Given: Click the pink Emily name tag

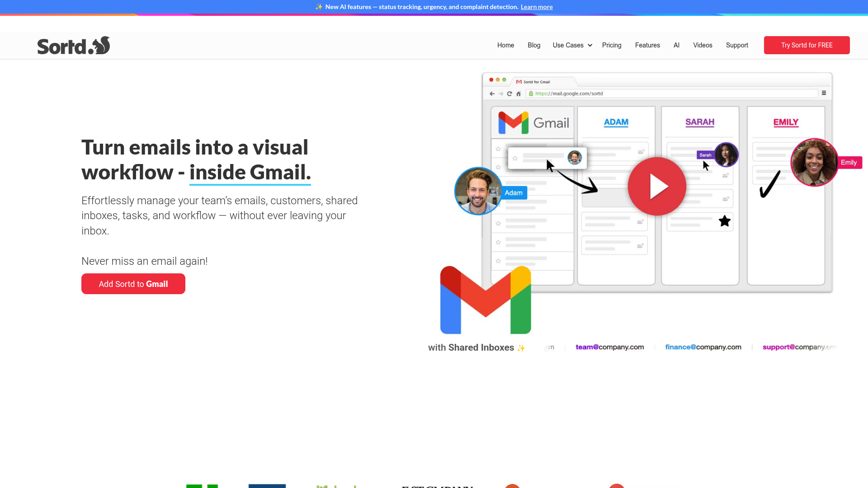Looking at the screenshot, I should (849, 162).
